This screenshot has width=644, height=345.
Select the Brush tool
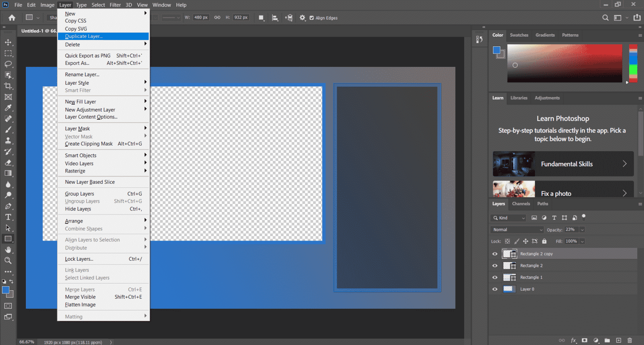click(x=8, y=130)
